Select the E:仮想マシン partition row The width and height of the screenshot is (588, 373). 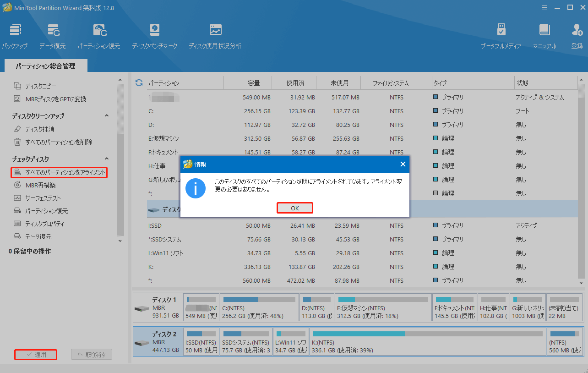362,138
